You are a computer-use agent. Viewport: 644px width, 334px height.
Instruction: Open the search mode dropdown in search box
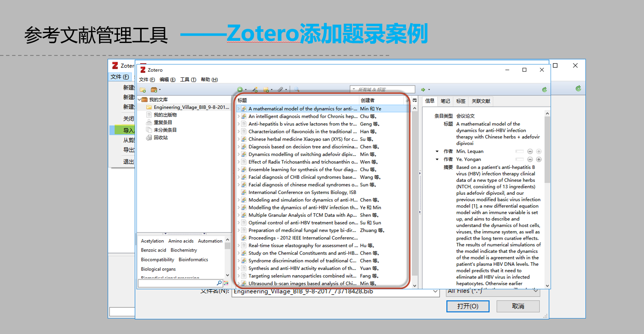[x=354, y=89]
